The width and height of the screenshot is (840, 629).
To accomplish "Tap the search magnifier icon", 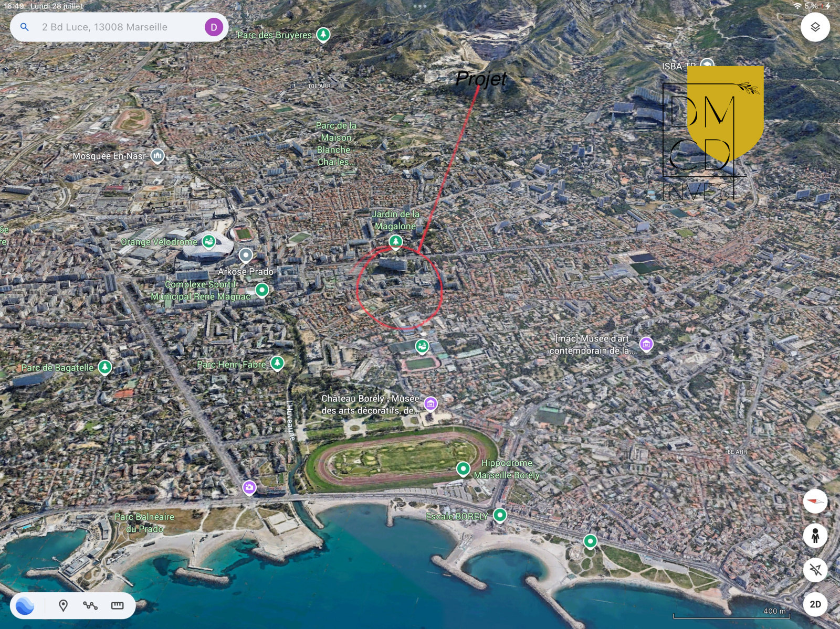I will [25, 27].
